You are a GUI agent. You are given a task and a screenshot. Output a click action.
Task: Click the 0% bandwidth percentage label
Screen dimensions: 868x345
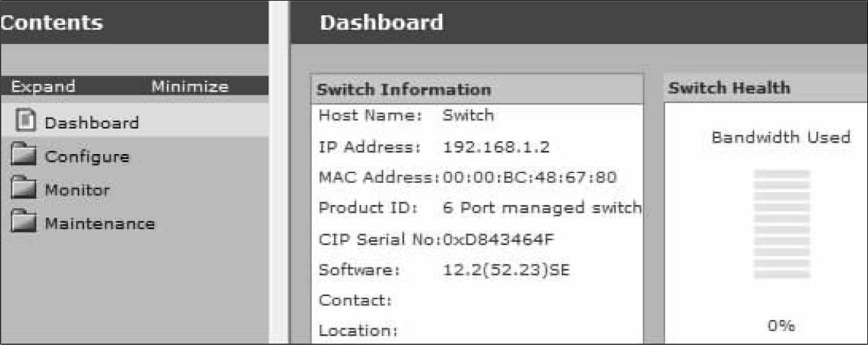coord(781,326)
